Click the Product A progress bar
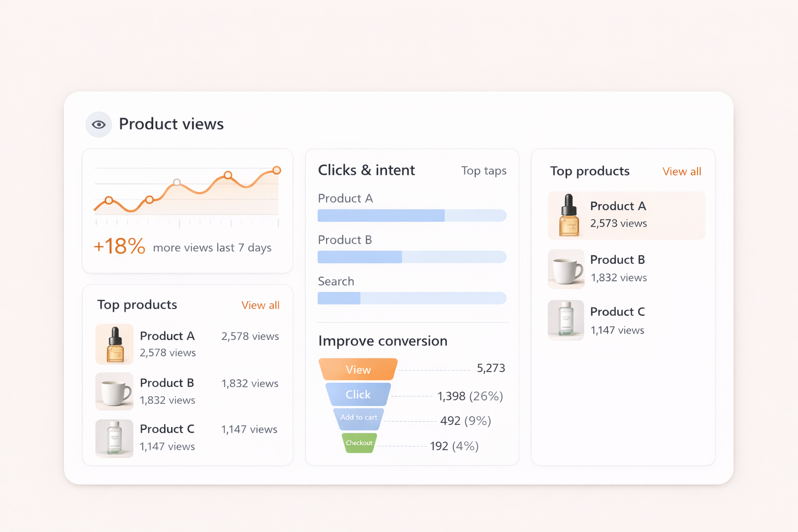 (x=411, y=215)
